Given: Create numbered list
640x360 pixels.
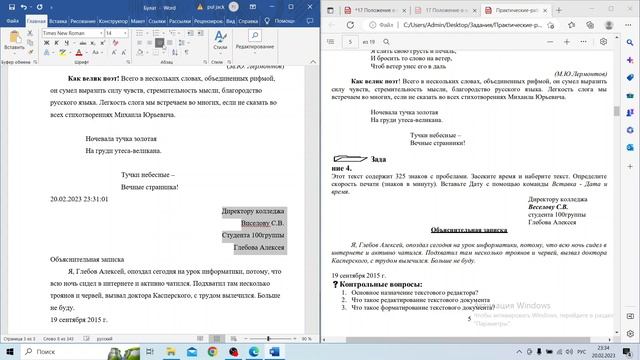Looking at the screenshot, I should point(156,33).
